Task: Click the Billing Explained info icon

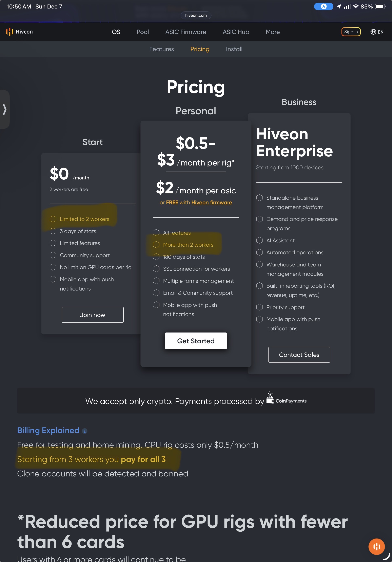Action: click(x=85, y=431)
